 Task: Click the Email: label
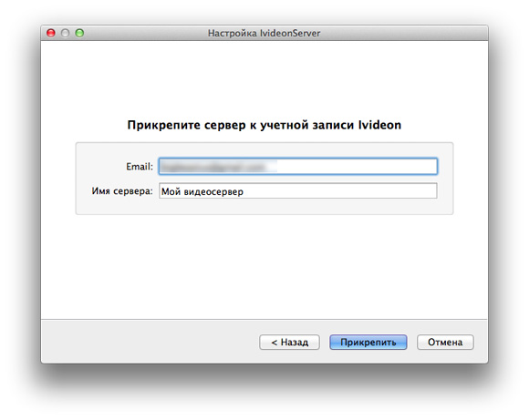140,167
